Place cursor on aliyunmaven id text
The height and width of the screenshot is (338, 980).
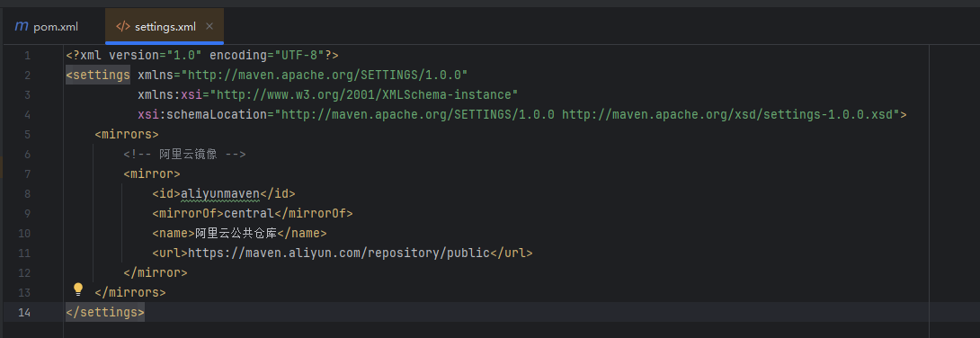coord(220,193)
